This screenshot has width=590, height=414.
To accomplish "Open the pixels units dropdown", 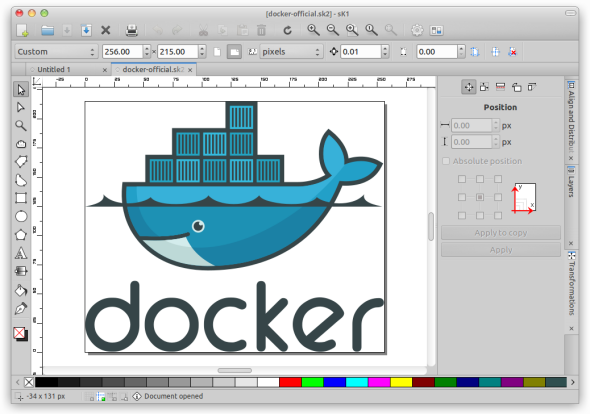I will [291, 52].
